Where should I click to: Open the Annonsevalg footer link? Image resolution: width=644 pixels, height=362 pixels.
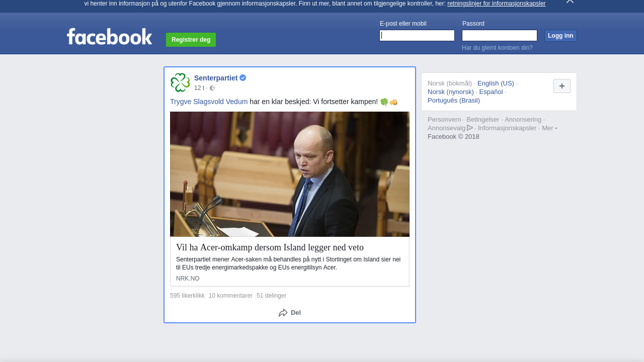click(447, 128)
